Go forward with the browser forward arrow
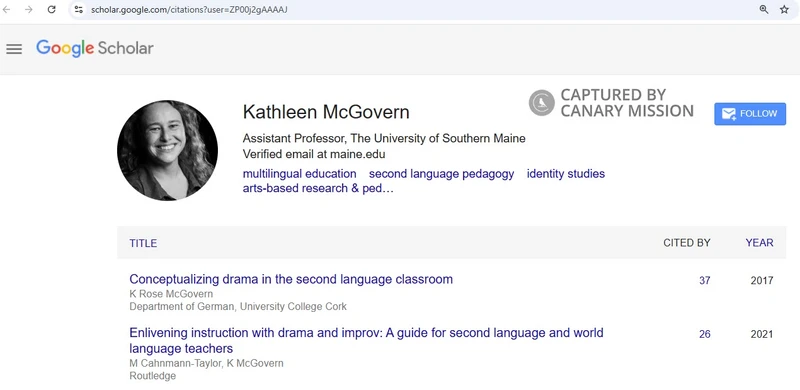800x390 pixels. coord(29,9)
